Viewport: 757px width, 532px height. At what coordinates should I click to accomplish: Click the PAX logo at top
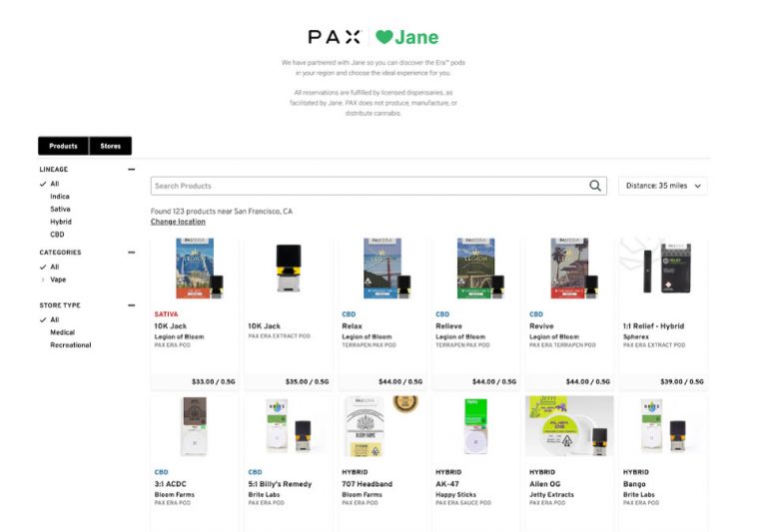click(x=334, y=37)
